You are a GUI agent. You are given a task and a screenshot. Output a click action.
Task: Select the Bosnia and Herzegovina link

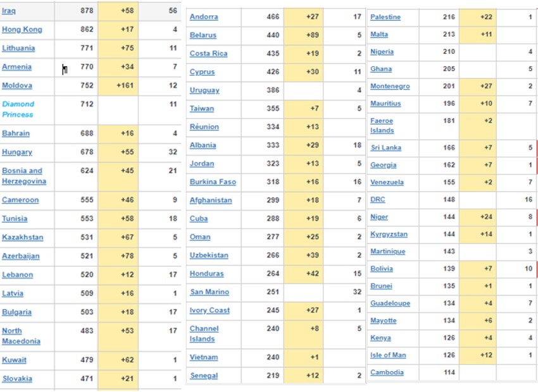(23, 176)
